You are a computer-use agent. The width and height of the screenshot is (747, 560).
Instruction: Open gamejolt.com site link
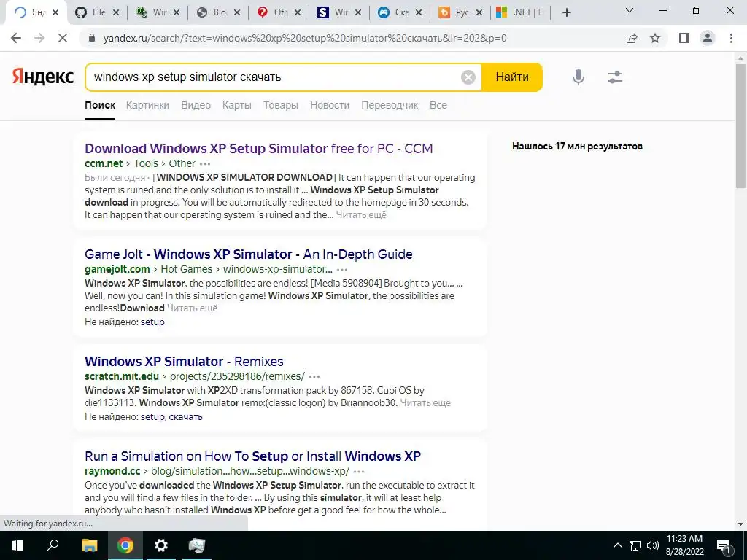coord(117,269)
